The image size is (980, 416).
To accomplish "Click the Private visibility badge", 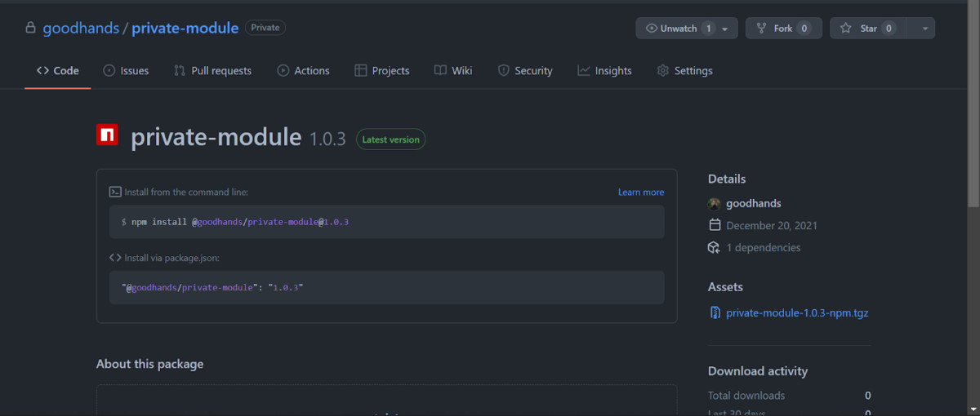I will click(265, 28).
